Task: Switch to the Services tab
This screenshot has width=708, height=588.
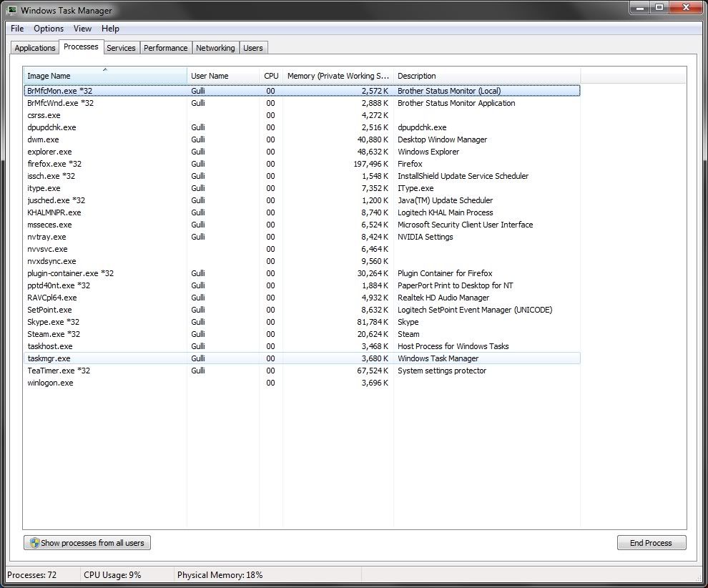Action: coord(121,48)
